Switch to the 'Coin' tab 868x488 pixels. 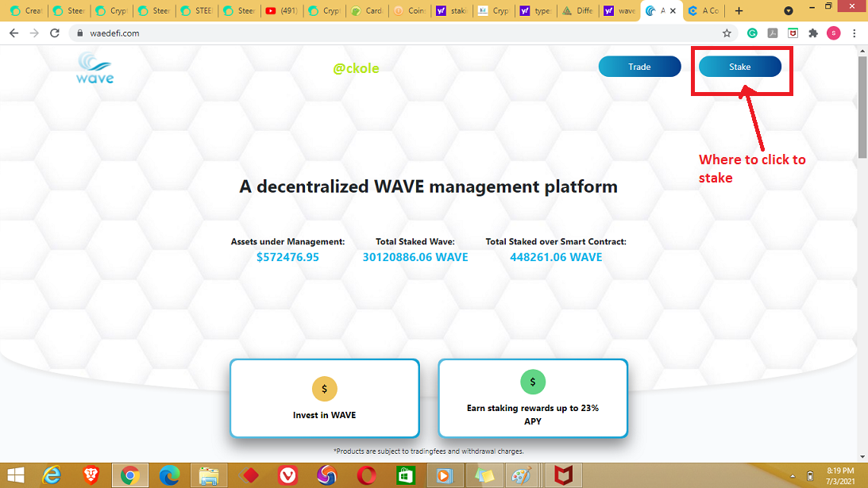click(410, 10)
